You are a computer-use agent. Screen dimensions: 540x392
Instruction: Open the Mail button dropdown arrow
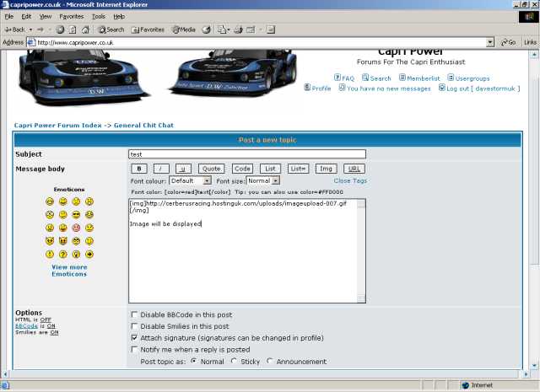229,30
